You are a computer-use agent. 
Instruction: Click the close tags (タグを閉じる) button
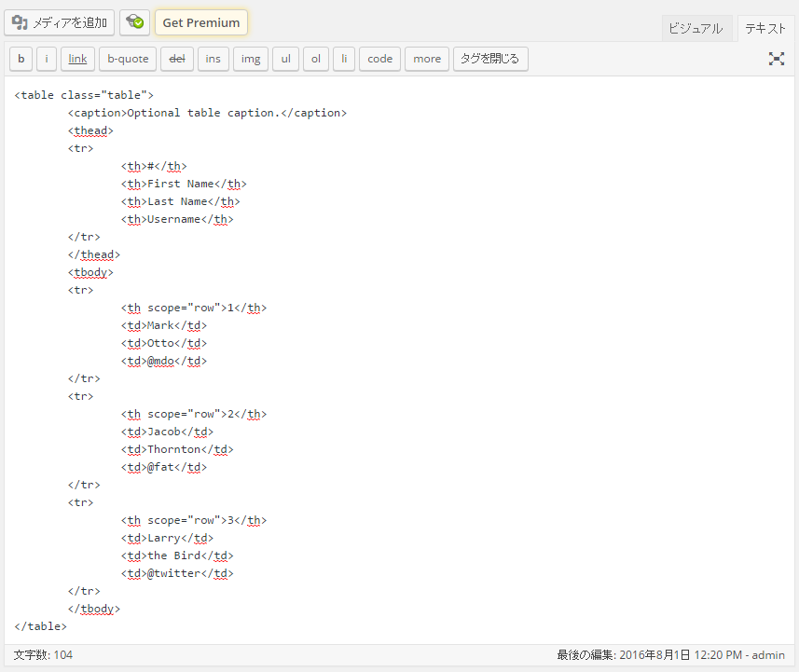pyautogui.click(x=490, y=59)
